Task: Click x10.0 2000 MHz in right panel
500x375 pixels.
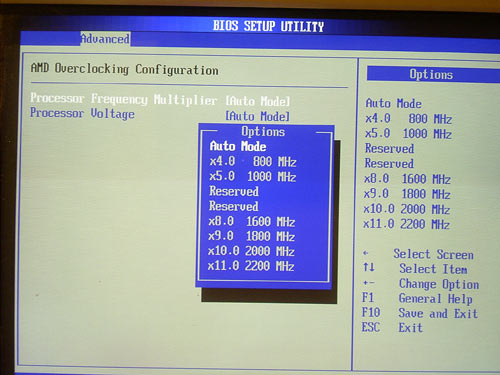Action: click(407, 209)
